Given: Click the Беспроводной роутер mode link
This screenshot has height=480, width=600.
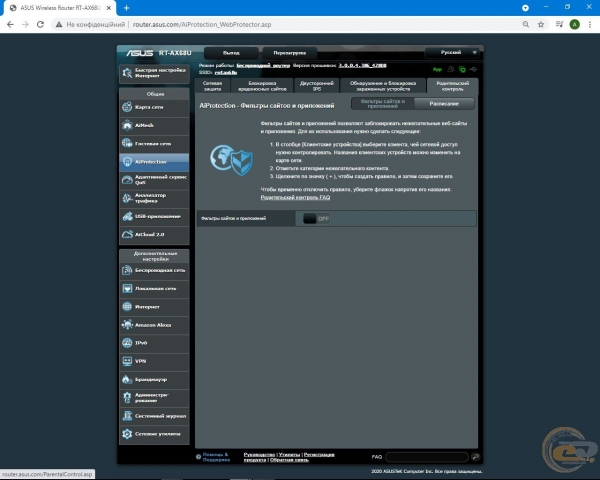Looking at the screenshot, I should click(263, 65).
